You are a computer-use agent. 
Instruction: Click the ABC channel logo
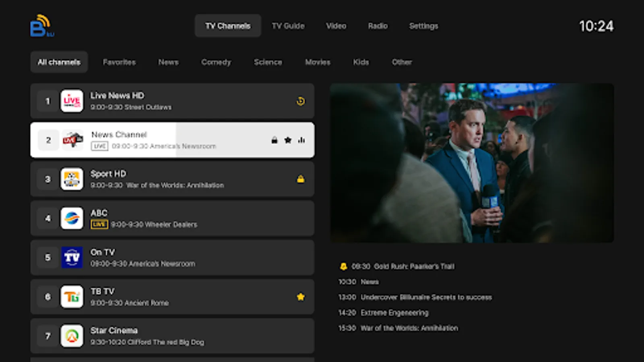(x=72, y=218)
